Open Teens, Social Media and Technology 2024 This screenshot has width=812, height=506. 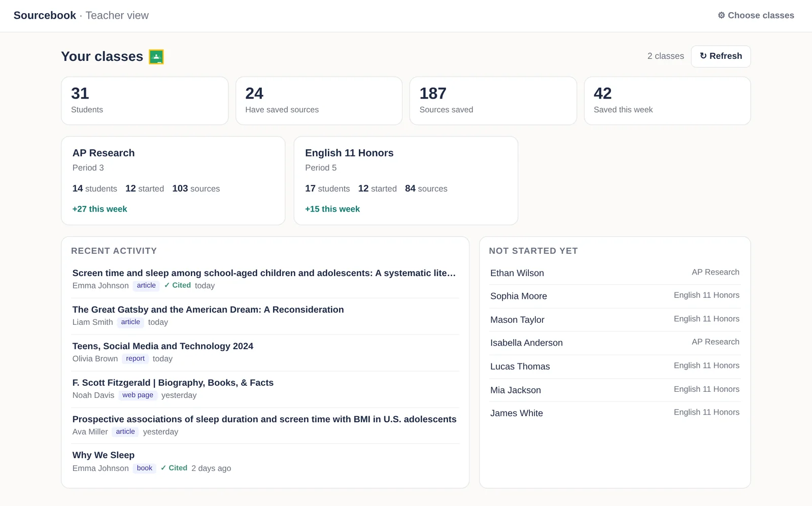[x=163, y=346]
